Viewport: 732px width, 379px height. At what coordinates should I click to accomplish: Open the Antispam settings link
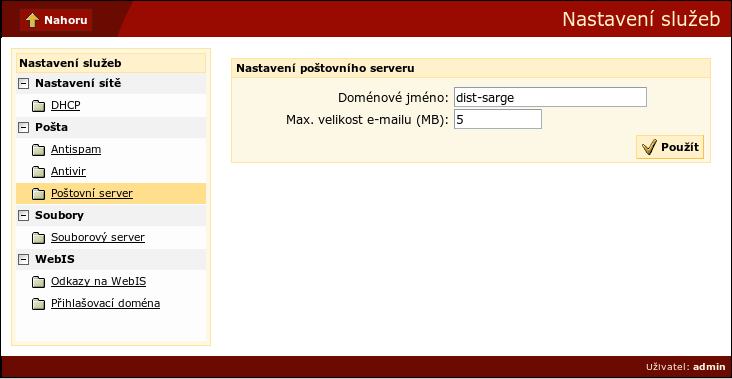coord(76,149)
